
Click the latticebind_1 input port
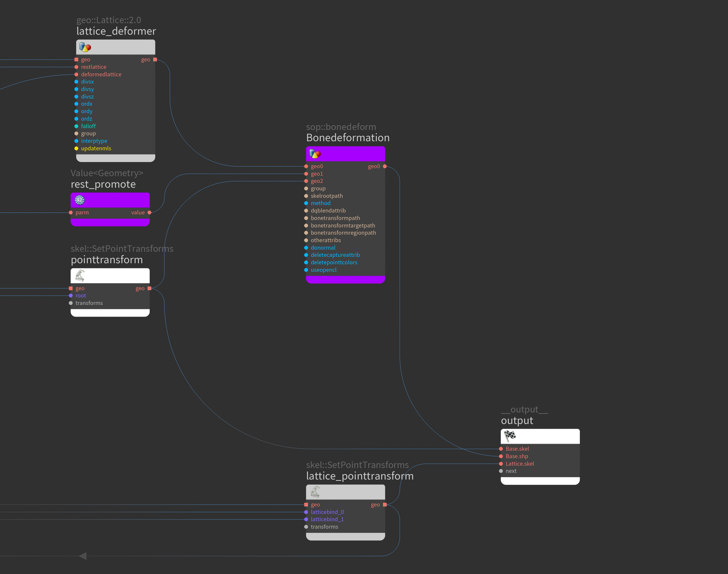[306, 519]
